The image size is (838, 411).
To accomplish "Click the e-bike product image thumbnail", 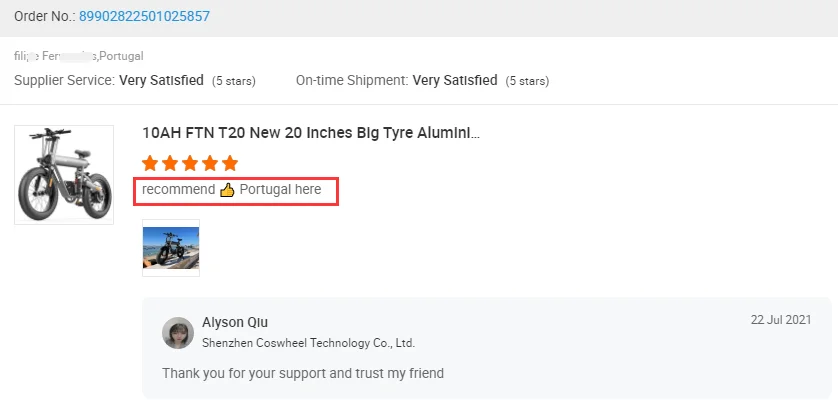I will point(64,175).
